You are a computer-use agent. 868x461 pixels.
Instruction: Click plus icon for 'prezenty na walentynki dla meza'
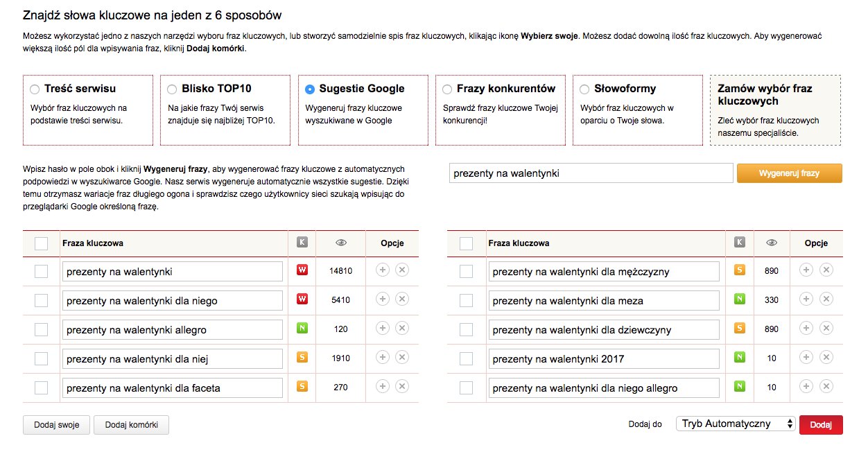(x=806, y=299)
